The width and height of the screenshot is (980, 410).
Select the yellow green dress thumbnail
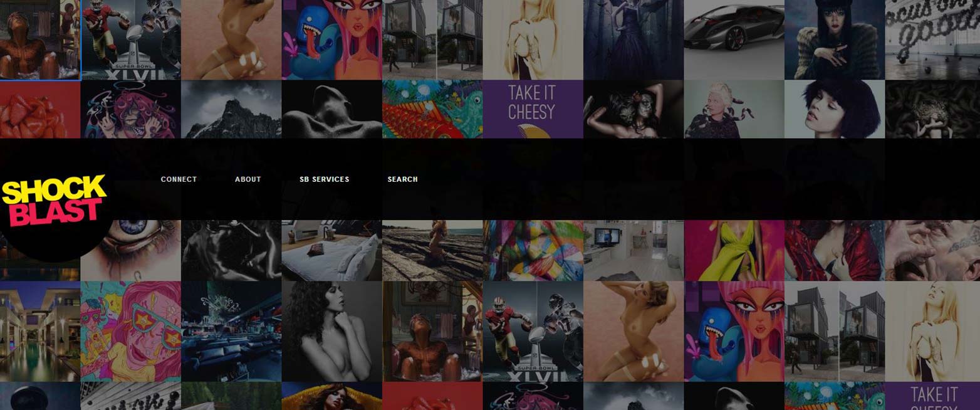[x=734, y=250]
